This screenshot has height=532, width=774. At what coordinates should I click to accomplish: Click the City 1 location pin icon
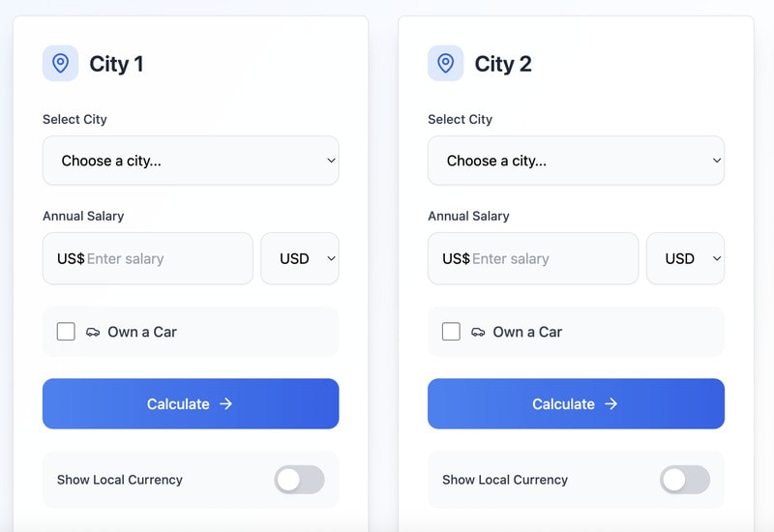click(x=60, y=64)
